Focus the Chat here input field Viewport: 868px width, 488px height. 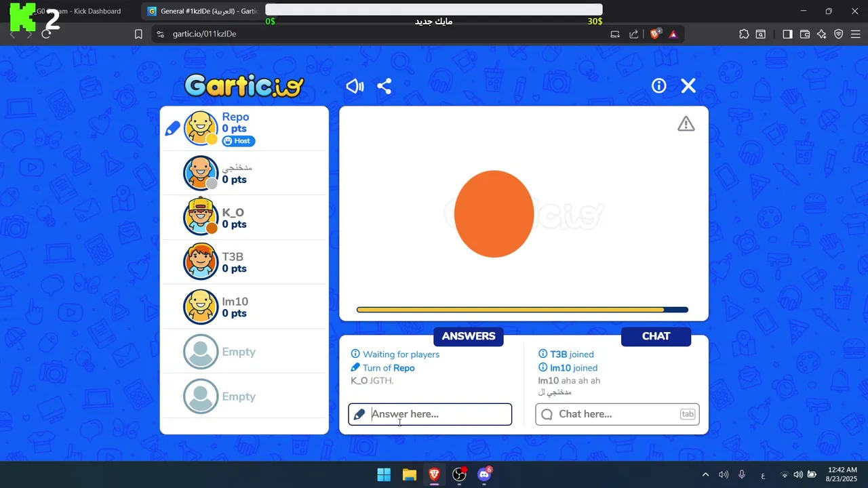pyautogui.click(x=617, y=414)
